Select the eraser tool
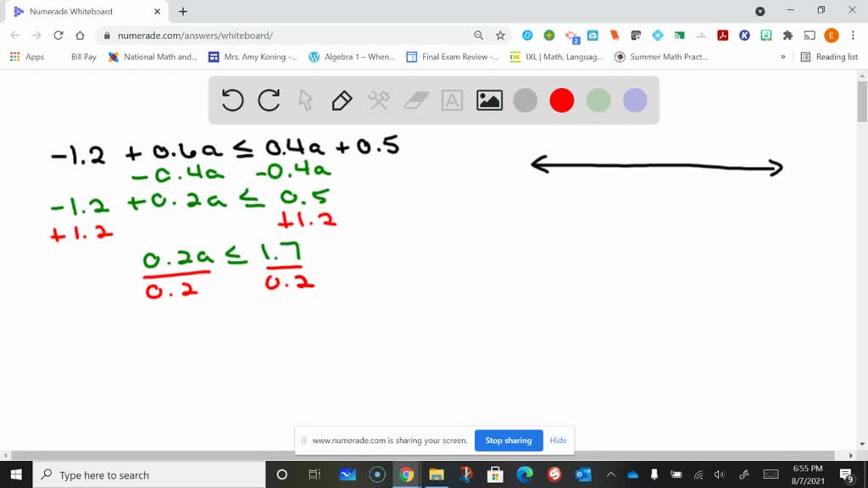This screenshot has height=488, width=868. pyautogui.click(x=416, y=100)
